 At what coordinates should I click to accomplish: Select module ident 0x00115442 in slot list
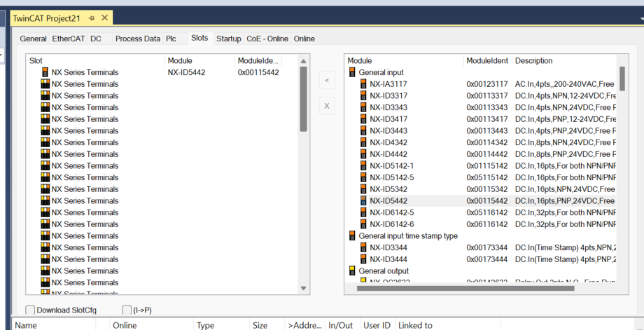pyautogui.click(x=258, y=72)
